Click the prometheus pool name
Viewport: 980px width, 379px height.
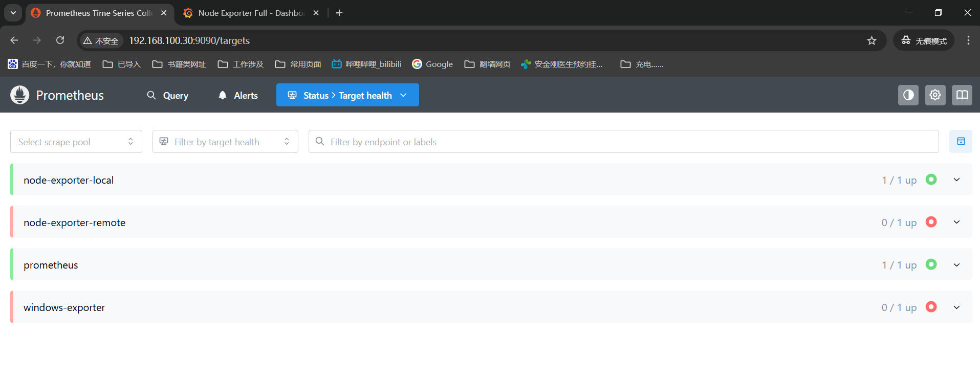click(51, 265)
